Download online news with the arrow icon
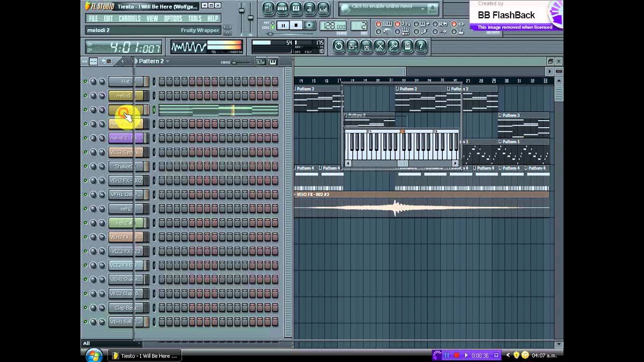Image resolution: width=644 pixels, height=362 pixels. click(x=432, y=9)
